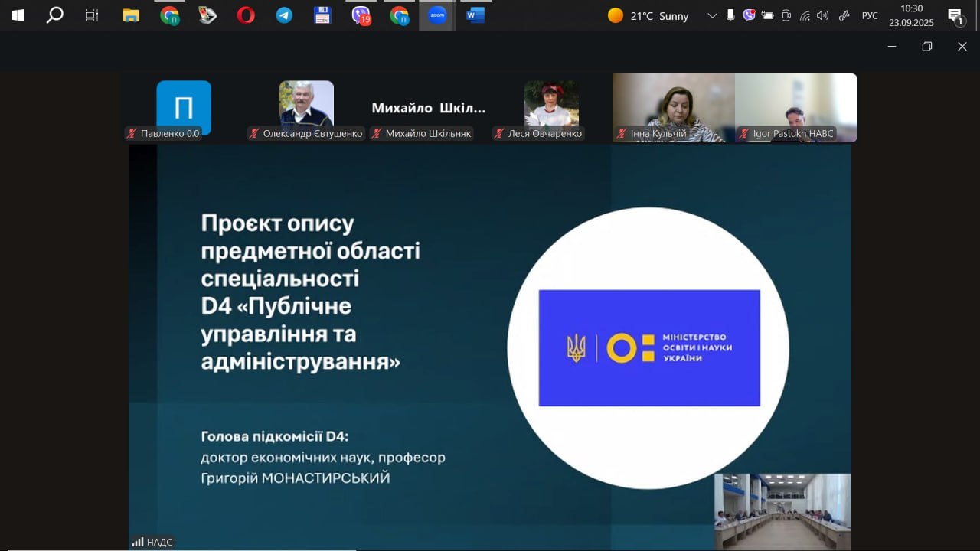The image size is (980, 551).
Task: Click muted mic icon beside Павленко 0.0
Action: click(132, 133)
